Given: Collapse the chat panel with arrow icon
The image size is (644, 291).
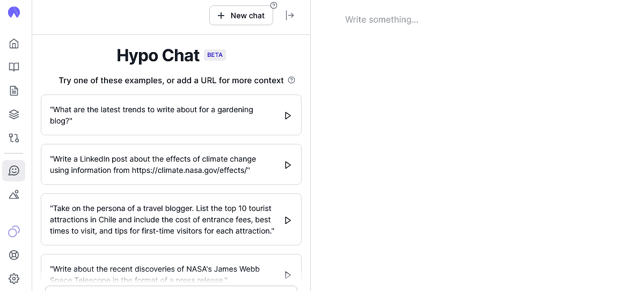Looking at the screenshot, I should [x=290, y=16].
